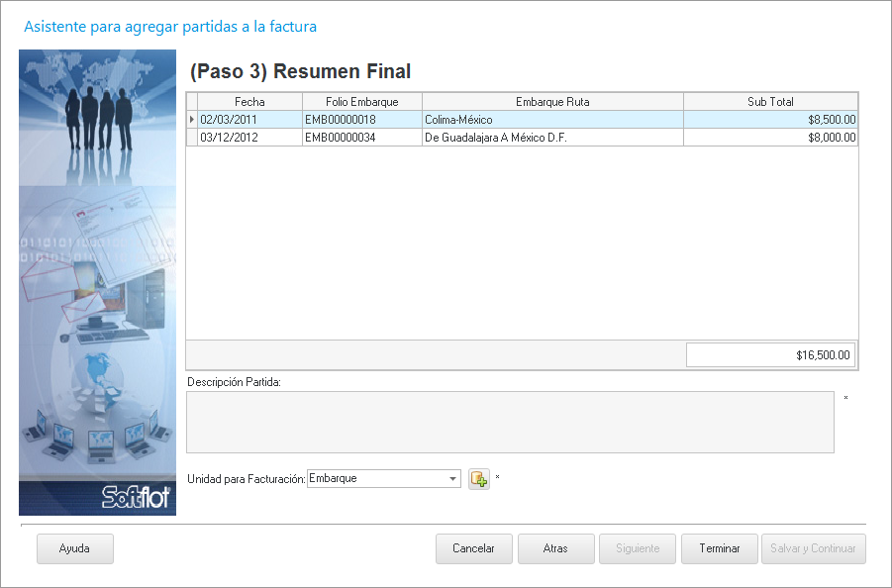
Task: Click the Salvar y Continuar button
Action: tap(813, 548)
